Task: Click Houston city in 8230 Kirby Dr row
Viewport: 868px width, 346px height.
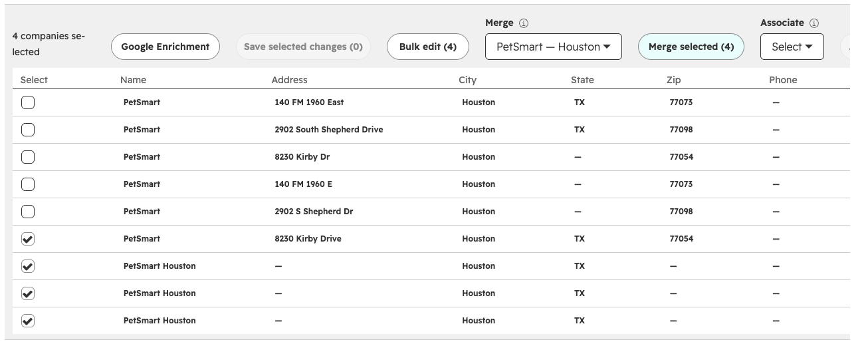Action: coord(479,157)
